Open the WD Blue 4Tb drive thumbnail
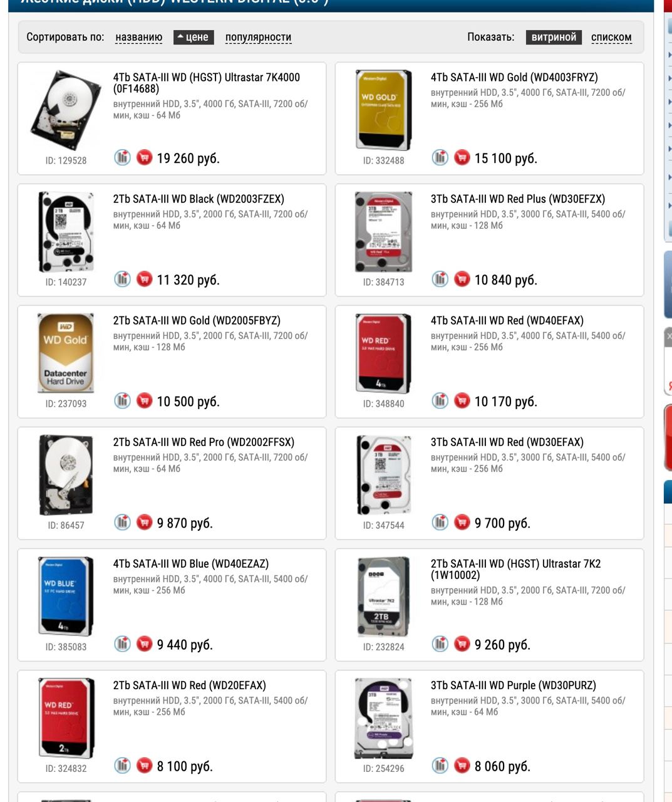672x802 pixels. click(66, 596)
